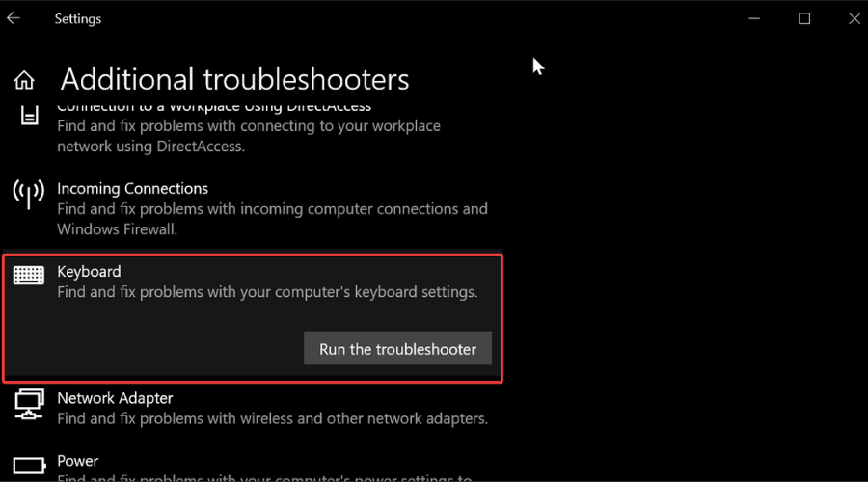Click the Keyboard troubleshooter icon
The width and height of the screenshot is (868, 482).
pyautogui.click(x=29, y=275)
